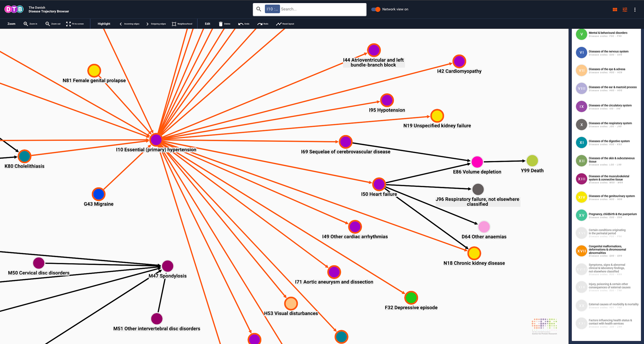The width and height of the screenshot is (644, 344).
Task: Open the filter sliders settings icon
Action: point(625,9)
